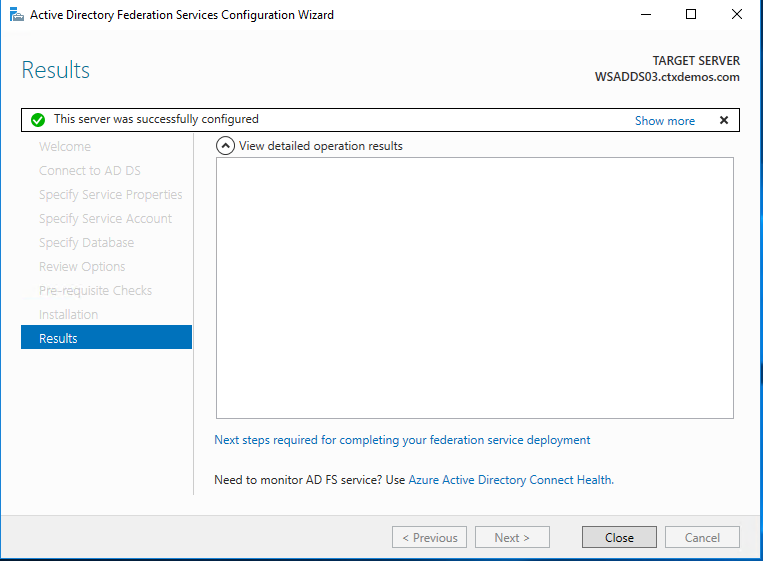Click Show more in the notification
This screenshot has width=763, height=561.
(664, 120)
